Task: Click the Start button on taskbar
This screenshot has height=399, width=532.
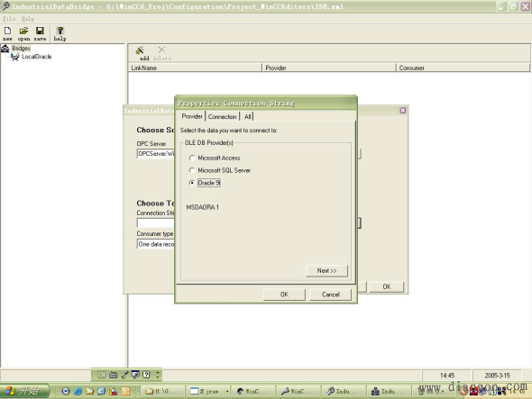Action: [24, 391]
